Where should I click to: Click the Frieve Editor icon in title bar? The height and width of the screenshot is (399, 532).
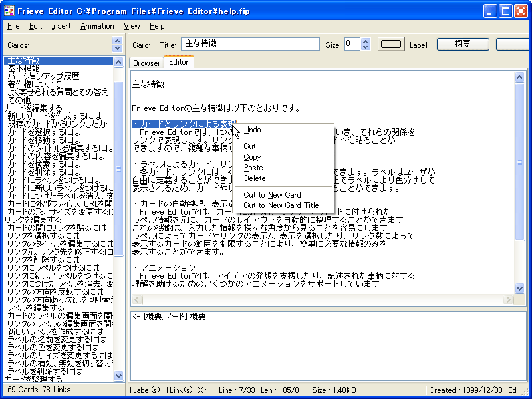pyautogui.click(x=9, y=11)
